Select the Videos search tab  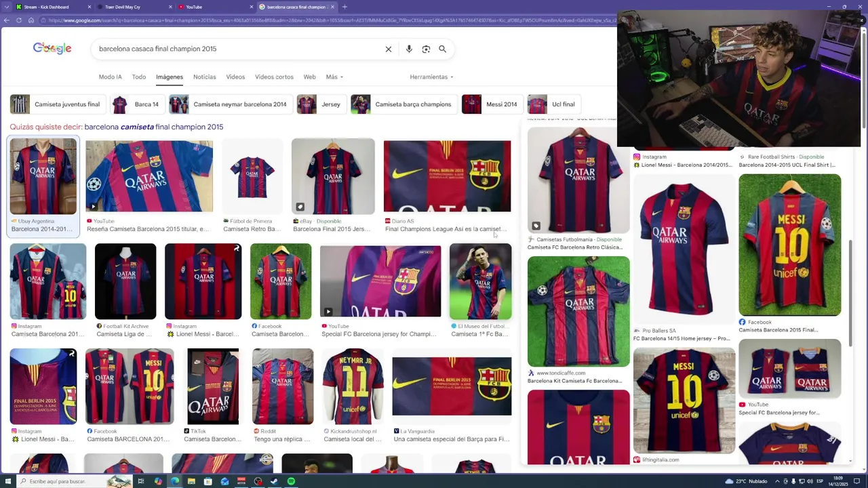click(x=235, y=77)
